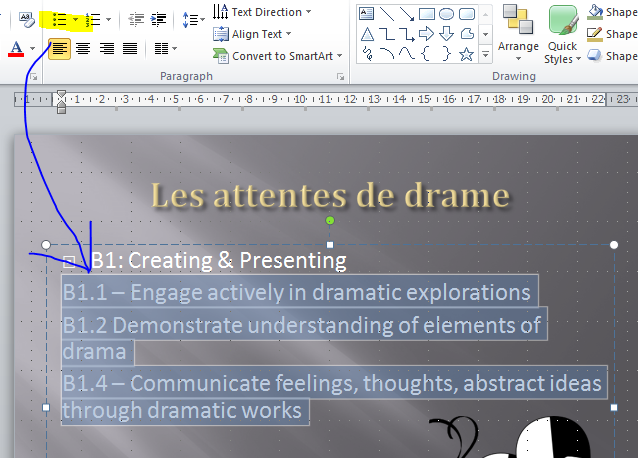Open the numbering style dropdown arrow
The height and width of the screenshot is (458, 638).
[x=108, y=19]
